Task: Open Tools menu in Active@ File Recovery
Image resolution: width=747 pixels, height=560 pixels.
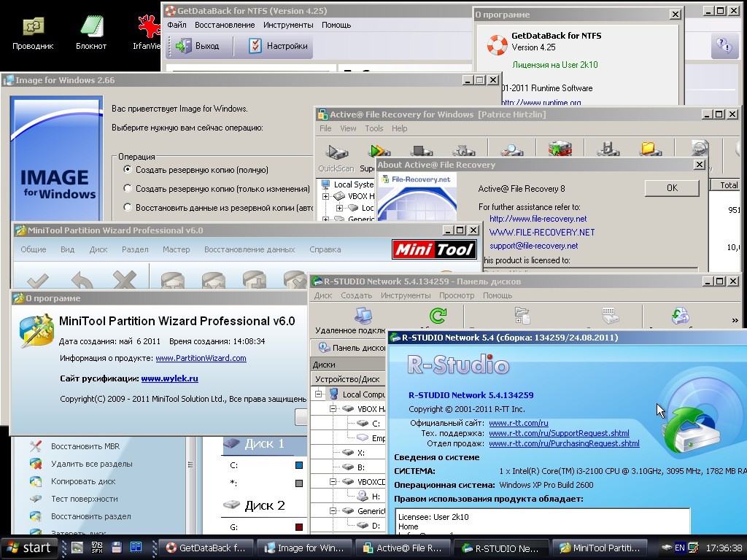Action: click(x=374, y=128)
